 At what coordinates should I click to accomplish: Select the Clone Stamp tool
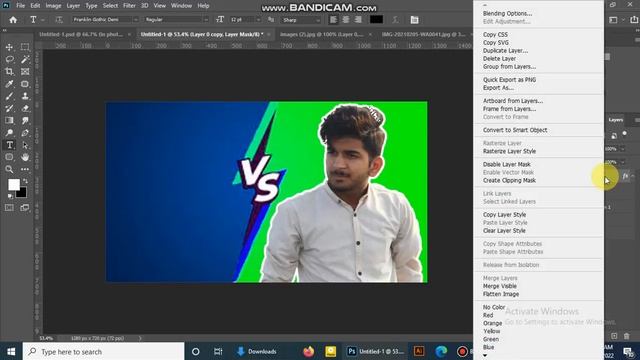point(25,96)
